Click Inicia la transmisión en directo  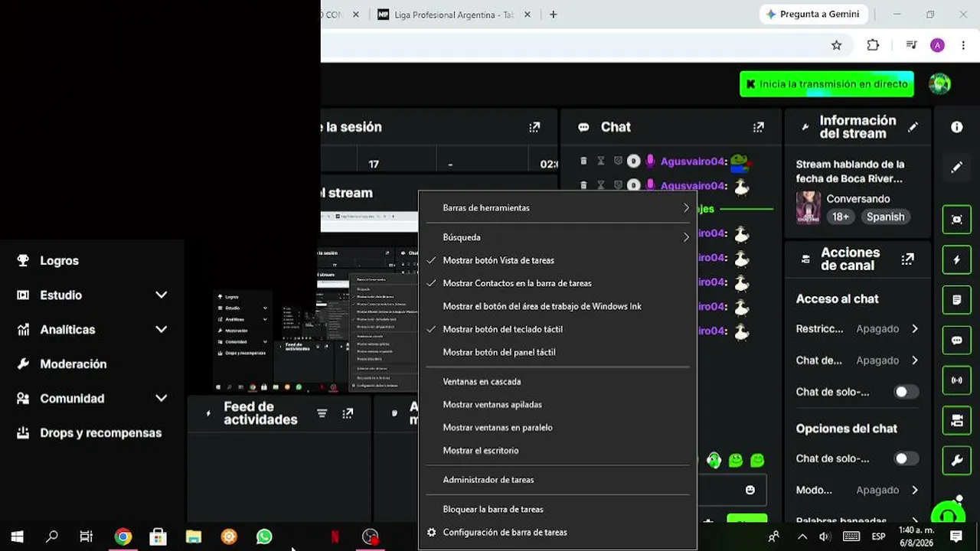(827, 84)
